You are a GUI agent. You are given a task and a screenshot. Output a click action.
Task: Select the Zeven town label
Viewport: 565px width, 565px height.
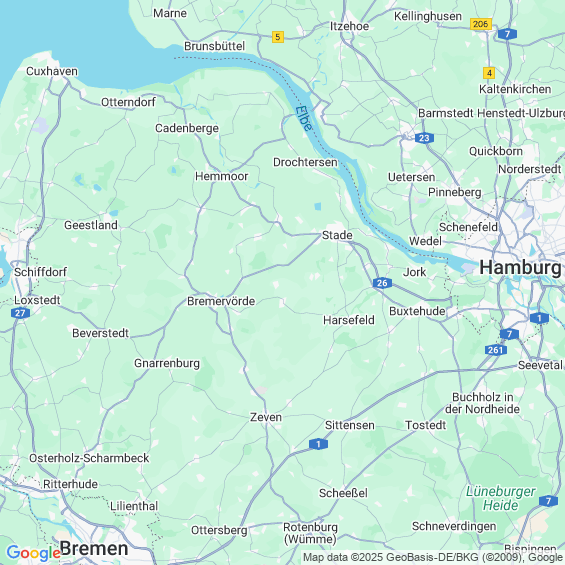coord(266,417)
